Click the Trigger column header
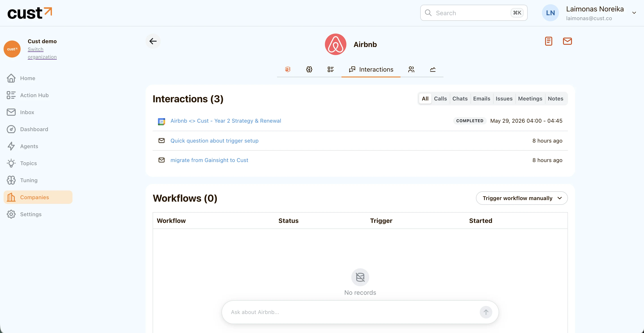The height and width of the screenshot is (333, 644). (x=381, y=221)
